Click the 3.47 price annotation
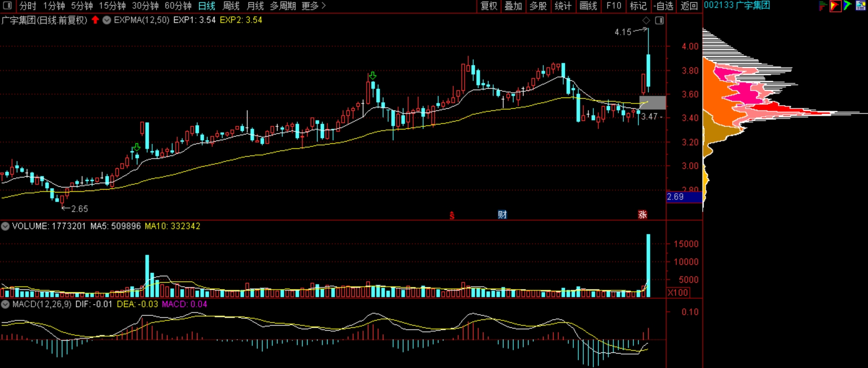868x368 pixels. (x=649, y=116)
